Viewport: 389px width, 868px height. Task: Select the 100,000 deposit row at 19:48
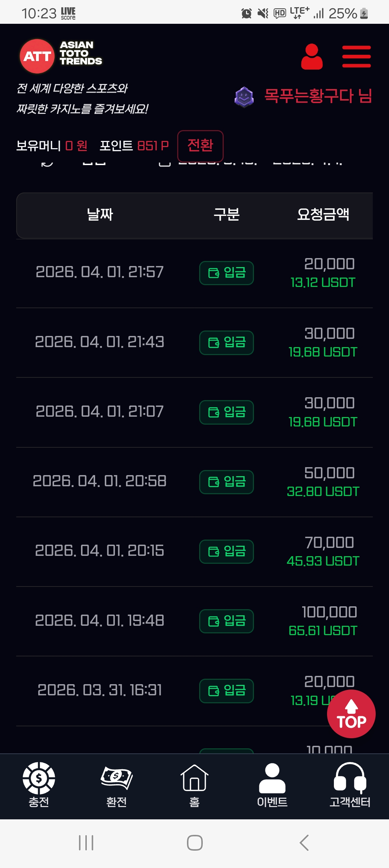[x=194, y=621]
